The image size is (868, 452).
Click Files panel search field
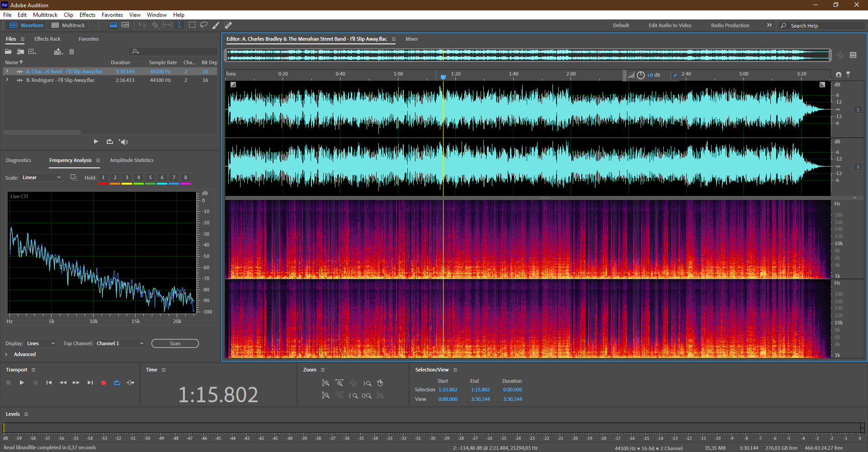tap(174, 52)
